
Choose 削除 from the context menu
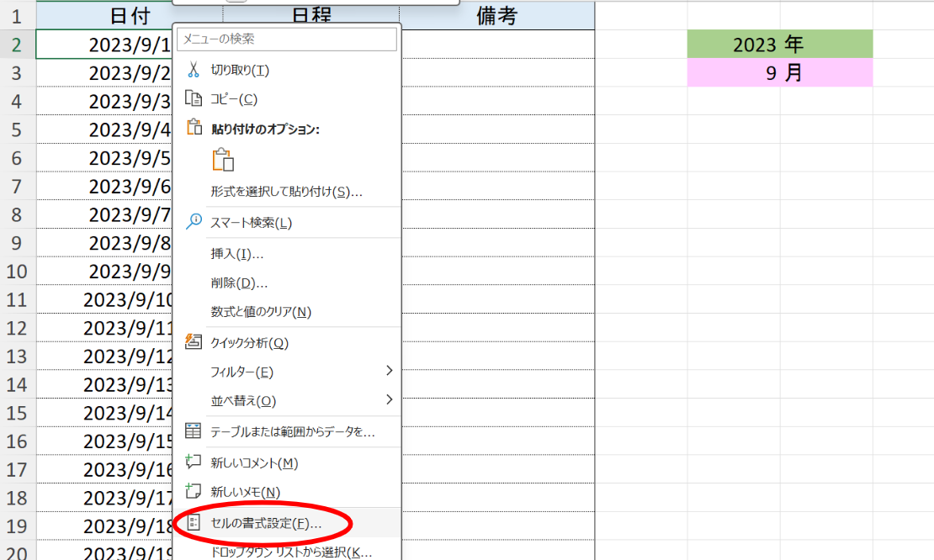coord(239,283)
